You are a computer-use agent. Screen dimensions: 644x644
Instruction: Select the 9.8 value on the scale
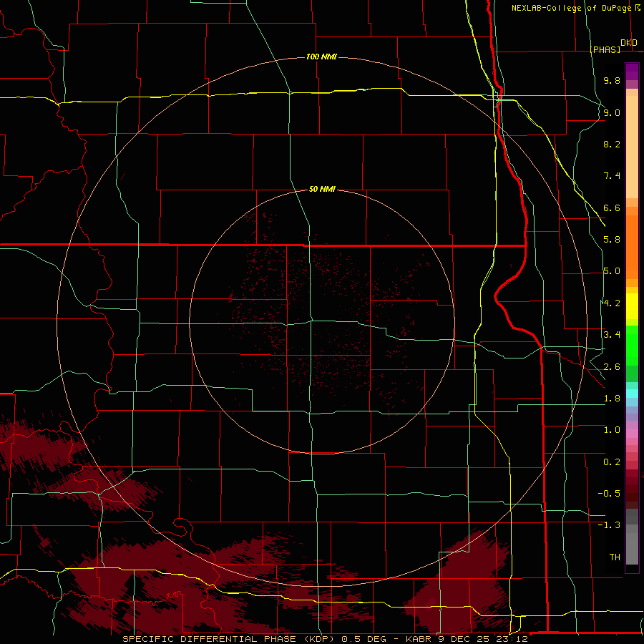612,80
